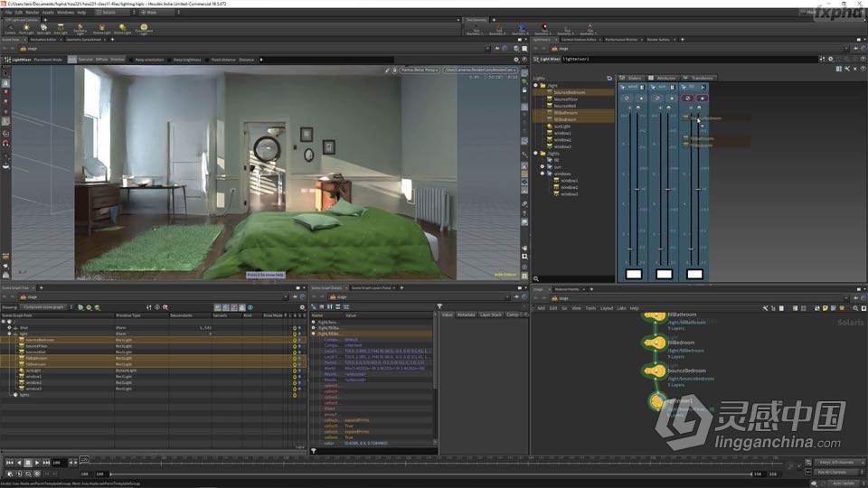Expand the sun collection in Lights tree
The image size is (868, 488).
coord(542,166)
